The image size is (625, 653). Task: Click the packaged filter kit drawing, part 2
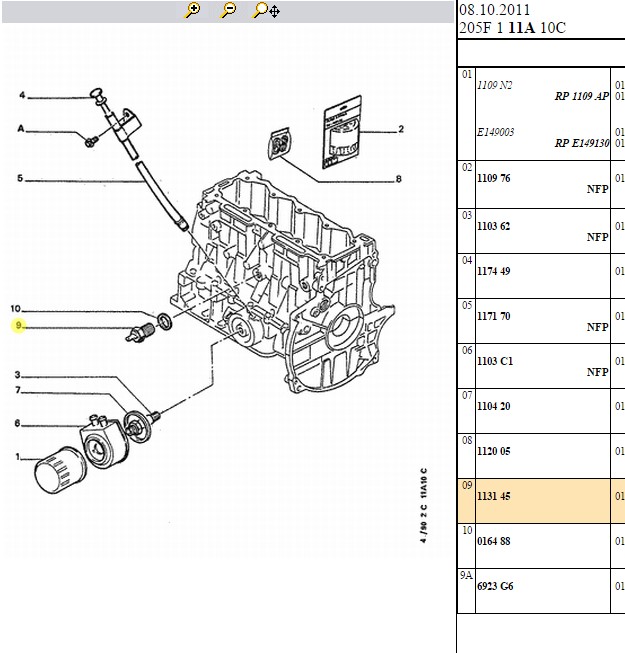tap(342, 132)
